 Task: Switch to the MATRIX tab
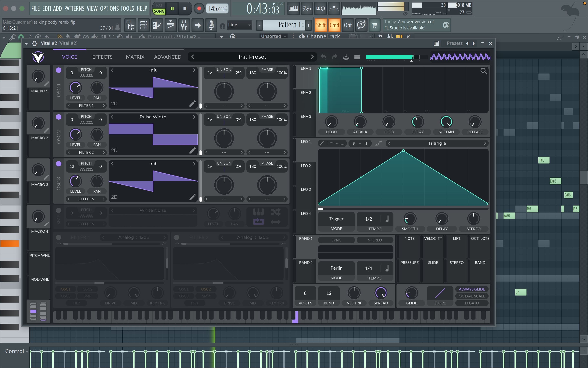tap(135, 57)
